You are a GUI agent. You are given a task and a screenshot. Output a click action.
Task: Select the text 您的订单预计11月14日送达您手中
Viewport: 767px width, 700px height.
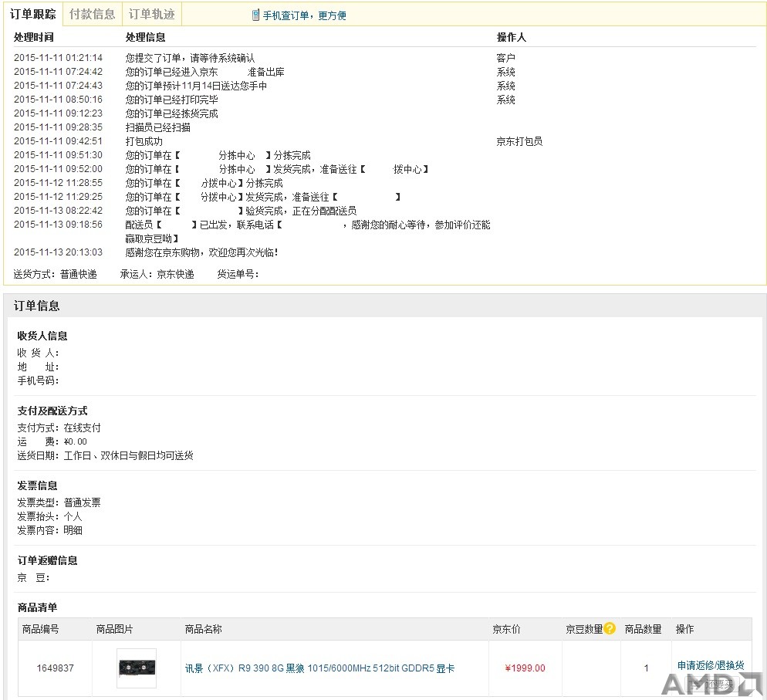tap(196, 86)
